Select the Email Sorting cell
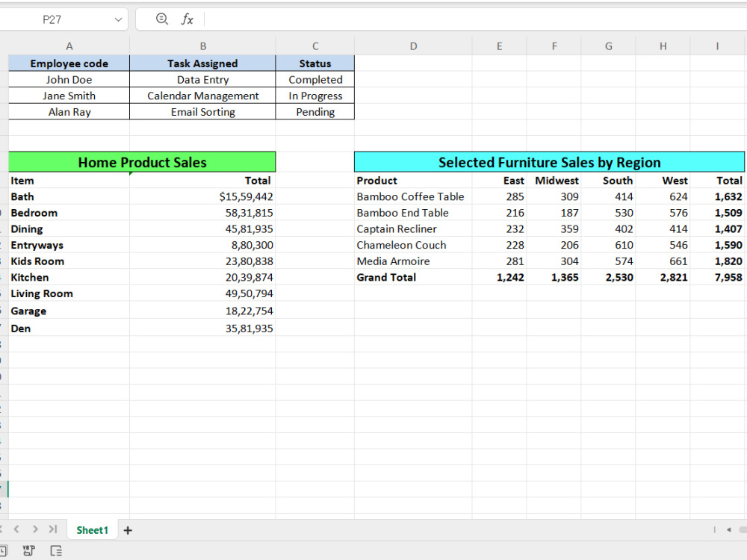The width and height of the screenshot is (747, 560). click(202, 112)
